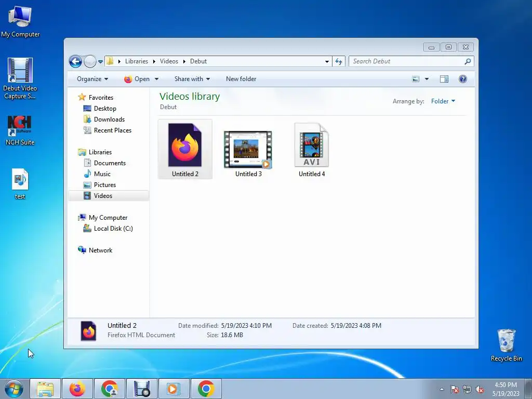Screen dimensions: 532x399
Task: Open the Organize menu
Action: (x=92, y=79)
